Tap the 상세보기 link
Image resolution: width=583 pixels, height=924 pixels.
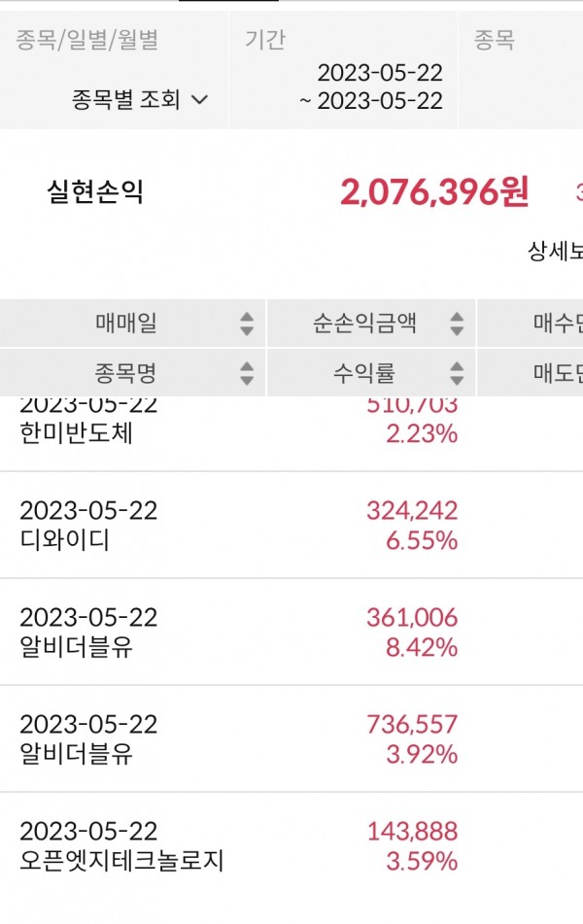tap(555, 252)
